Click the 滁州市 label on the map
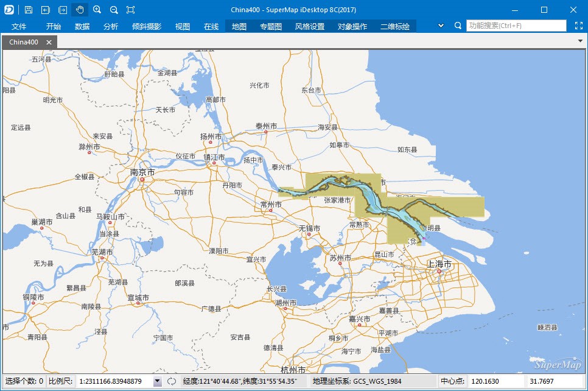Image resolution: width=588 pixels, height=391 pixels. pos(89,147)
